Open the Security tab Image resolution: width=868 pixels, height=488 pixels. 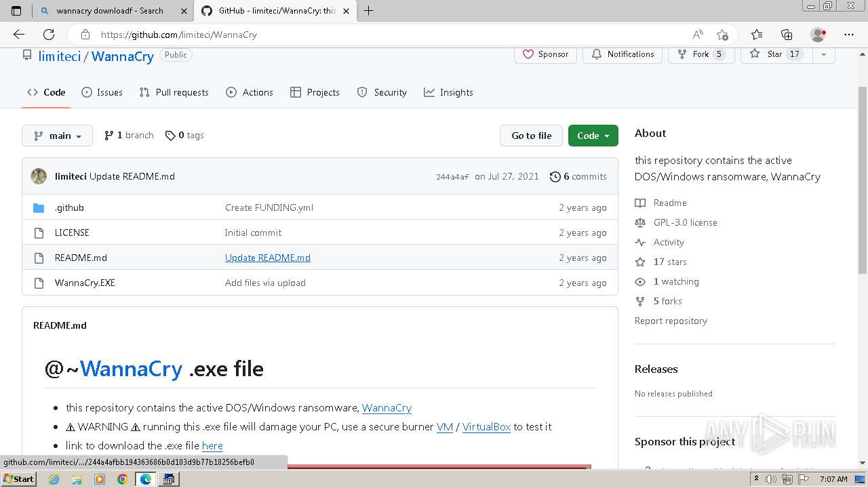click(382, 92)
